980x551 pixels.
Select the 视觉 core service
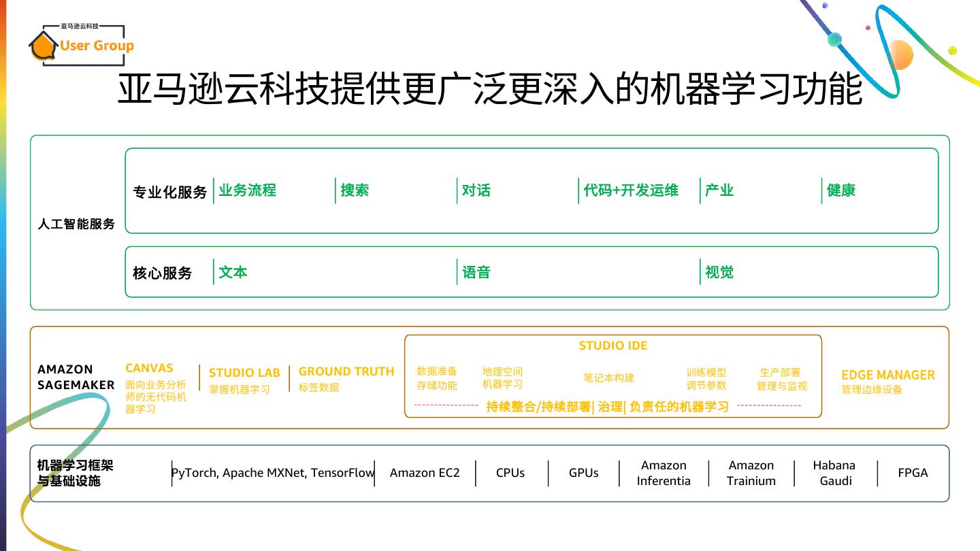(x=719, y=272)
